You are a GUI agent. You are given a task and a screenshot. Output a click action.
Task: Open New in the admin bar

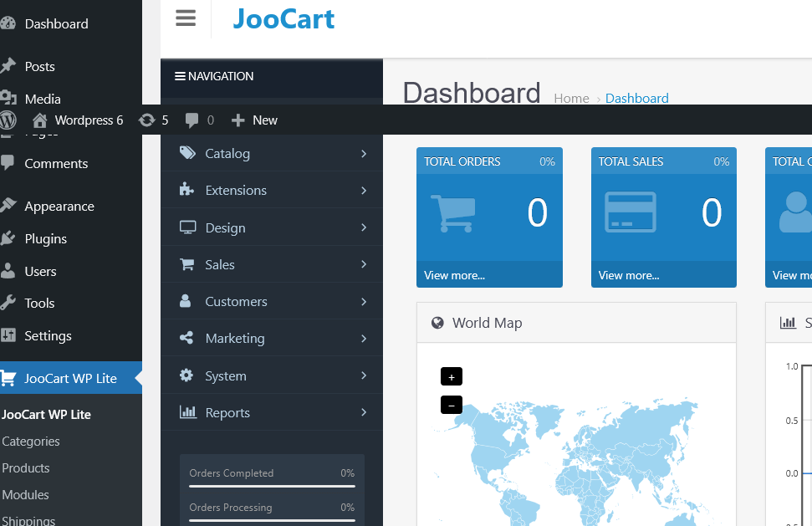[254, 120]
